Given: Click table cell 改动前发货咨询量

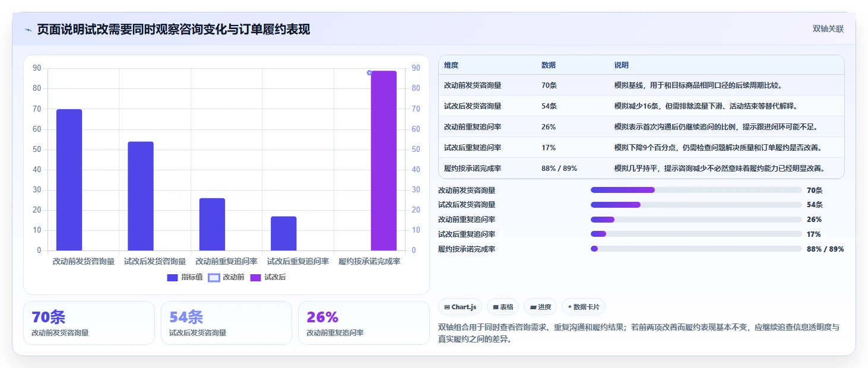Looking at the screenshot, I should (473, 85).
